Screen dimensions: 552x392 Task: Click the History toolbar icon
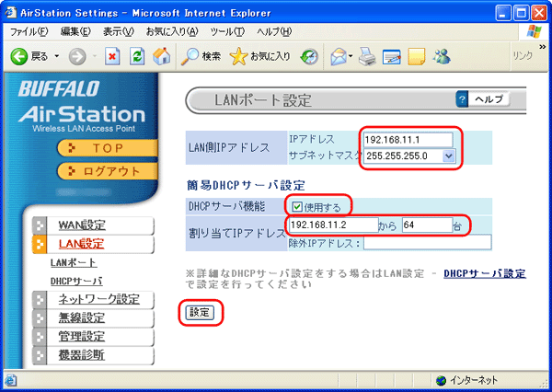point(309,56)
